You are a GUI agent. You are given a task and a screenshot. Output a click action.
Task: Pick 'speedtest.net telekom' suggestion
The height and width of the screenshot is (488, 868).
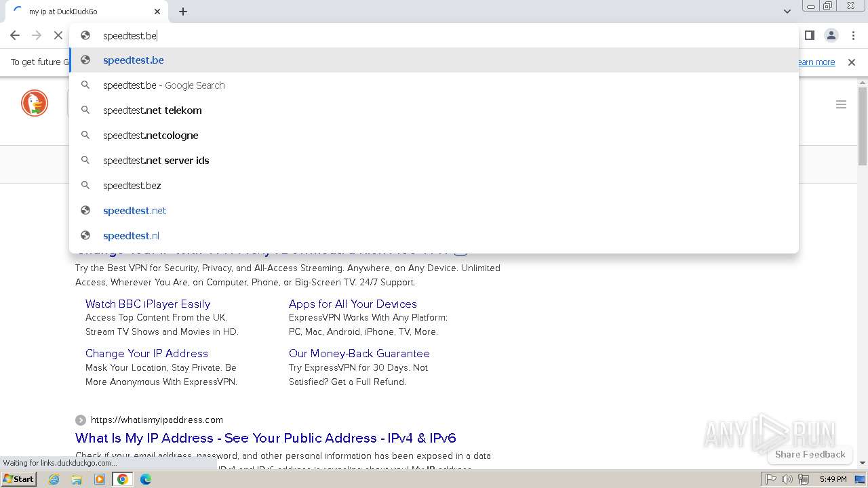tap(434, 110)
